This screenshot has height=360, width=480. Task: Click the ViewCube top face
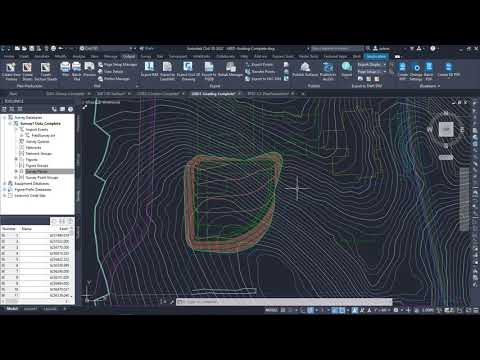(446, 129)
